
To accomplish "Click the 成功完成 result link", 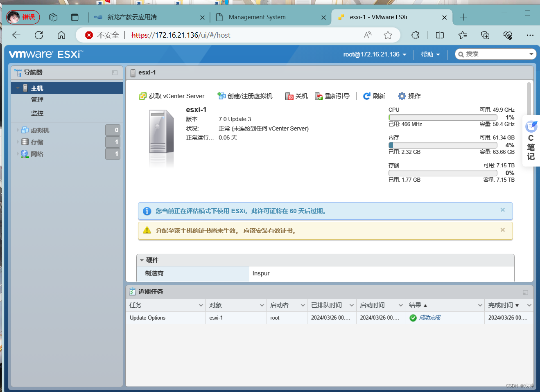I will tap(429, 318).
